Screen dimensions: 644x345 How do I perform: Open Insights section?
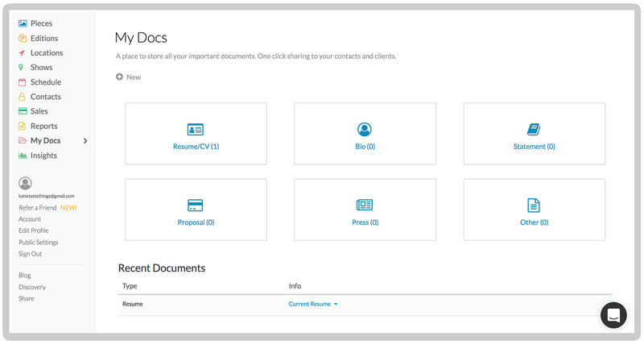43,156
